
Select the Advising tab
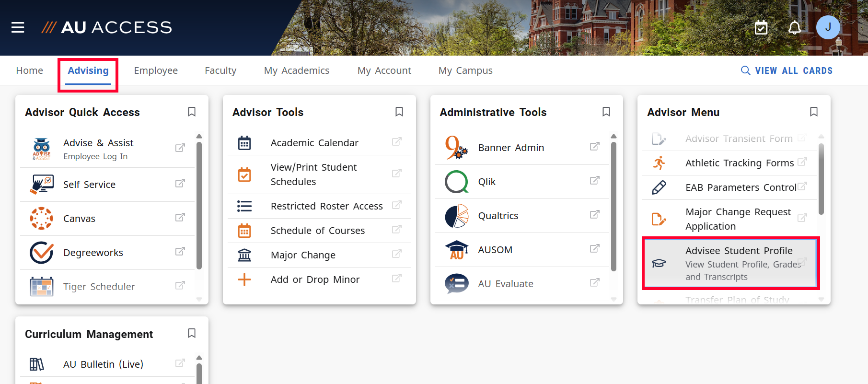point(88,70)
